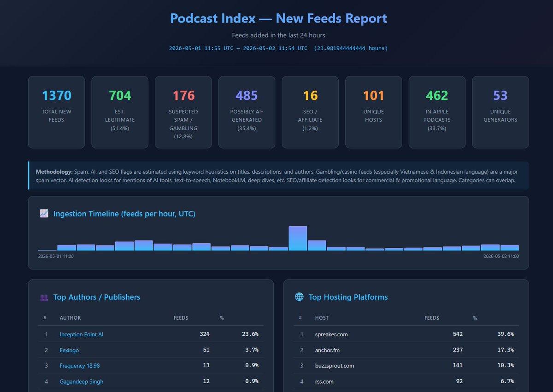The height and width of the screenshot is (392, 553).
Task: Click the AUTHOR column header
Action: pyautogui.click(x=70, y=318)
